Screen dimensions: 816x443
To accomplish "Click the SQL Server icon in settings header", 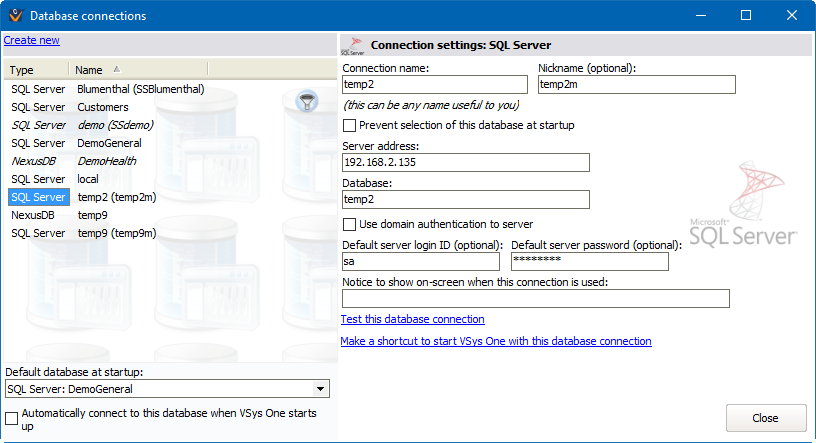I will 352,45.
